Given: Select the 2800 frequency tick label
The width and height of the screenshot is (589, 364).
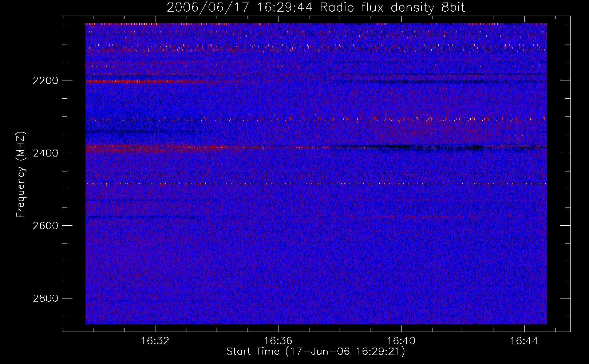Looking at the screenshot, I should pyautogui.click(x=46, y=298).
